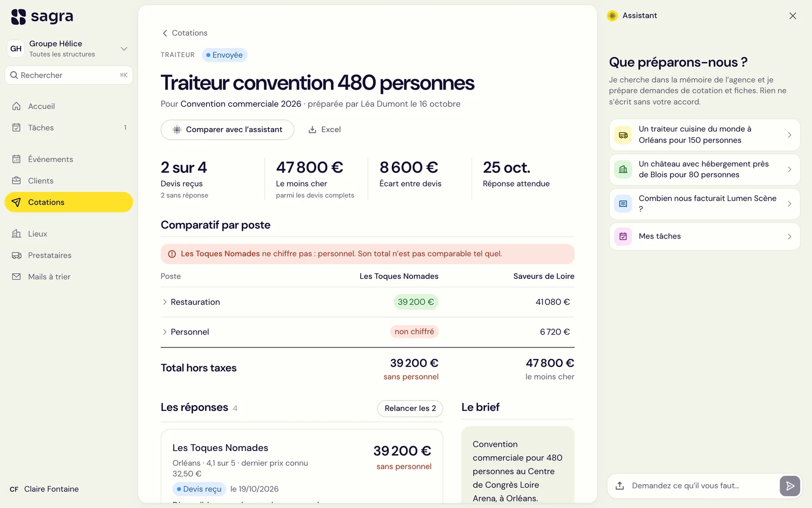The height and width of the screenshot is (508, 812).
Task: Go to Événements in the sidebar
Action: pyautogui.click(x=69, y=159)
